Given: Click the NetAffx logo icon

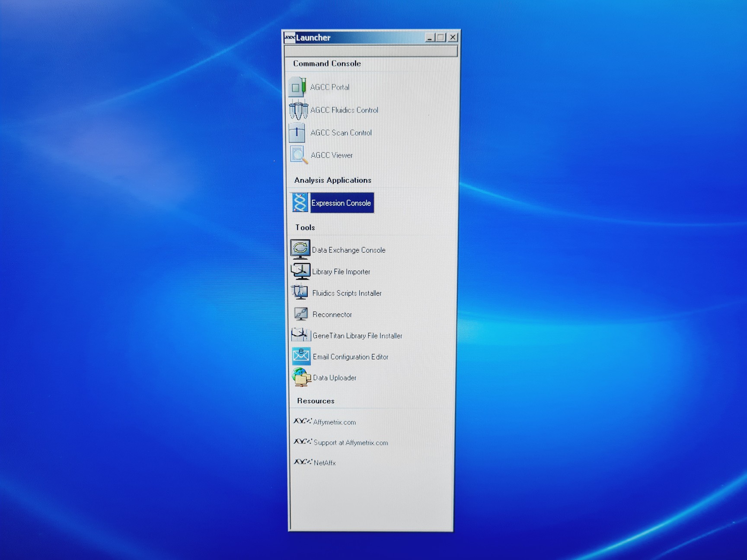Looking at the screenshot, I should pos(303,462).
